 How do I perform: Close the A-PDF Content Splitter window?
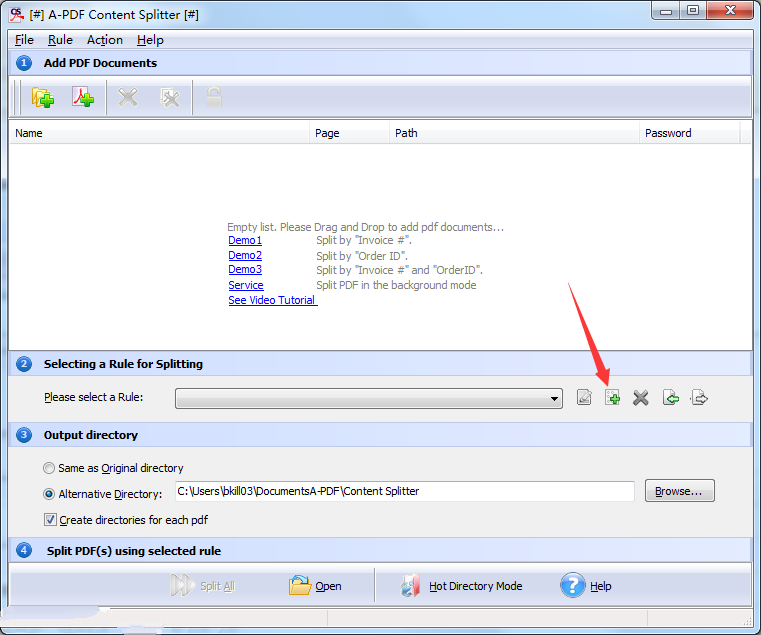730,11
